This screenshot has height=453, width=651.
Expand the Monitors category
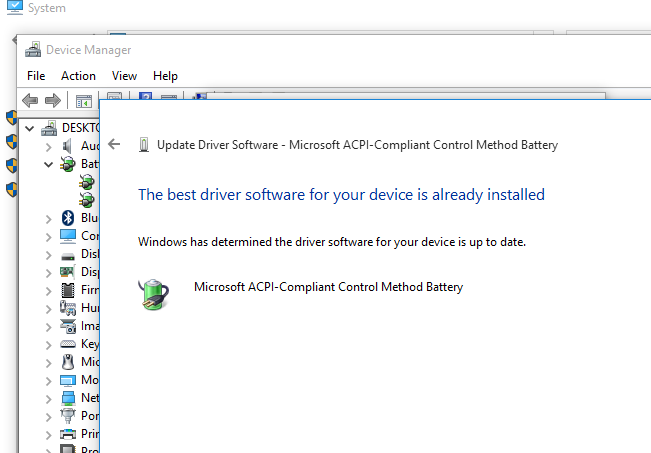pyautogui.click(x=49, y=381)
